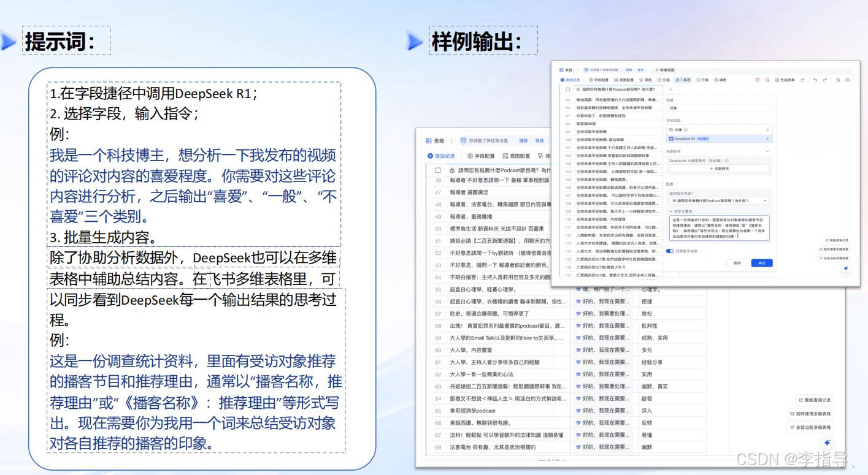The image size is (868, 475).
Task: Open 字段配置 in the front window toolbar
Action: (x=599, y=80)
